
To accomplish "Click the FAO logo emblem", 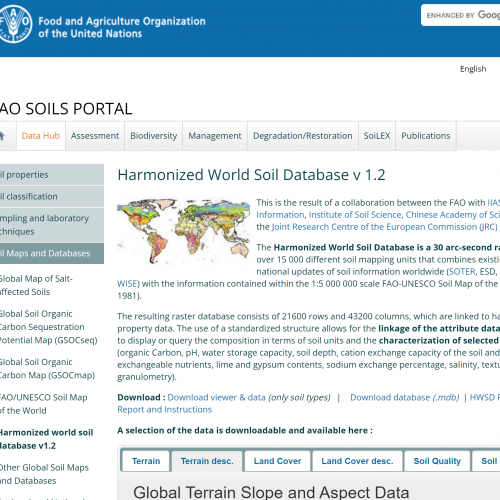I will [14, 24].
